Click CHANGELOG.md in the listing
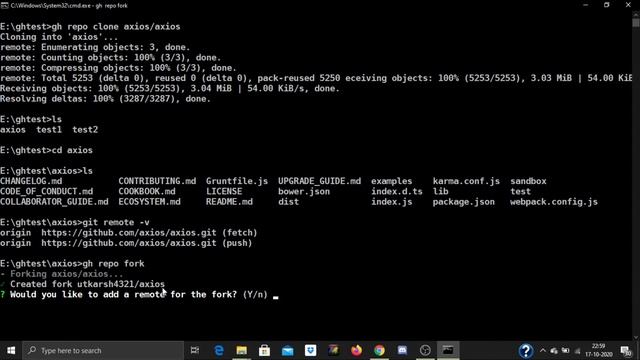 [31, 181]
